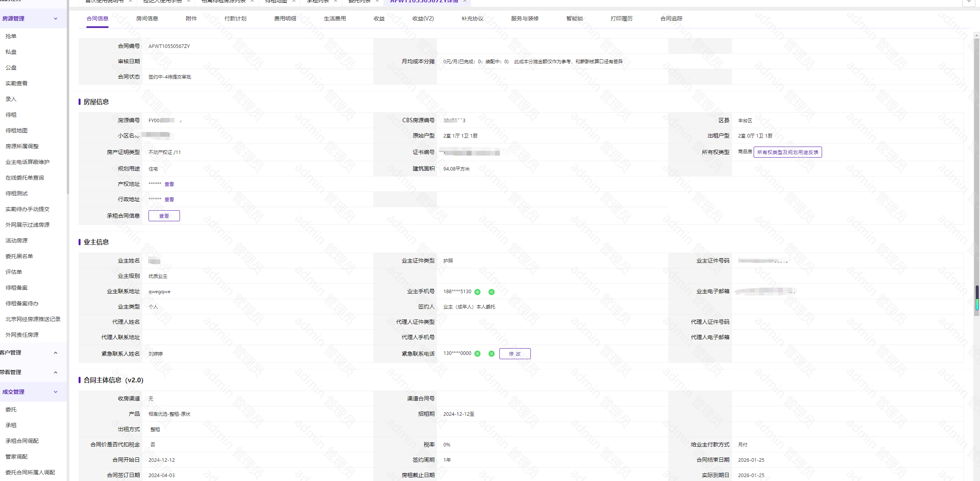Open 录入 in the sidebar
The image size is (980, 481).
[11, 99]
